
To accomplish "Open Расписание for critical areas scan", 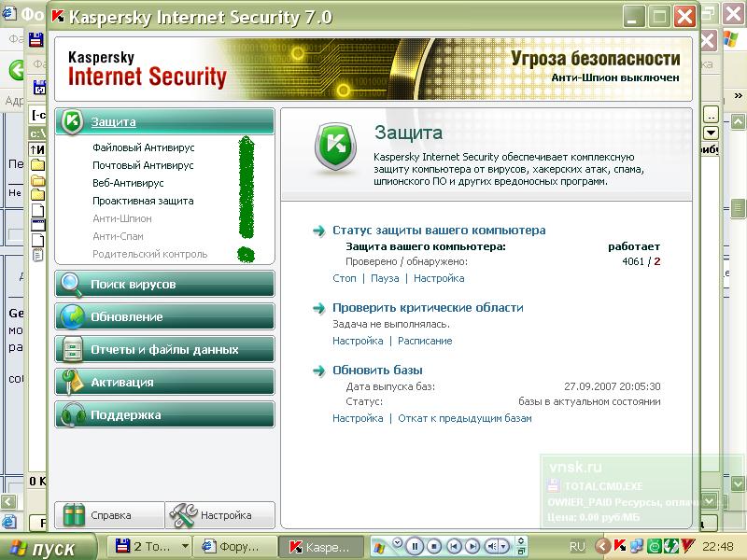I will [425, 341].
